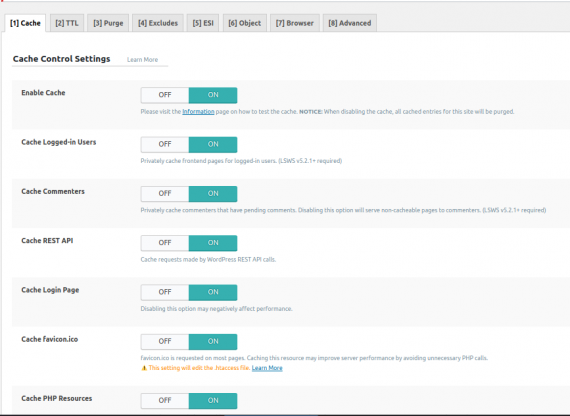
Task: Click the Cache Commenters label
Action: tap(53, 191)
